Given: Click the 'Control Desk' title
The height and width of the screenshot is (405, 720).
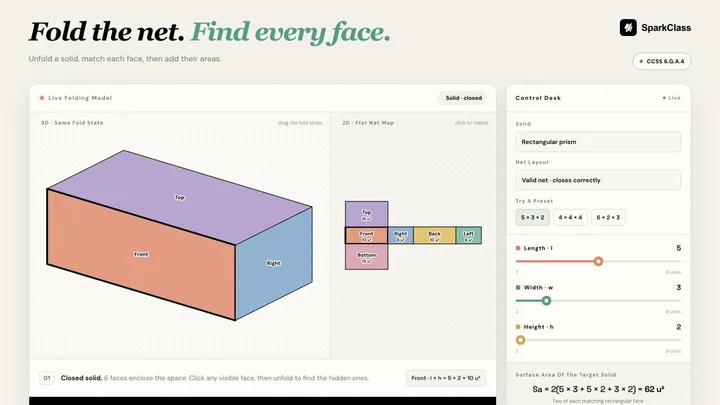Looking at the screenshot, I should click(x=538, y=98).
